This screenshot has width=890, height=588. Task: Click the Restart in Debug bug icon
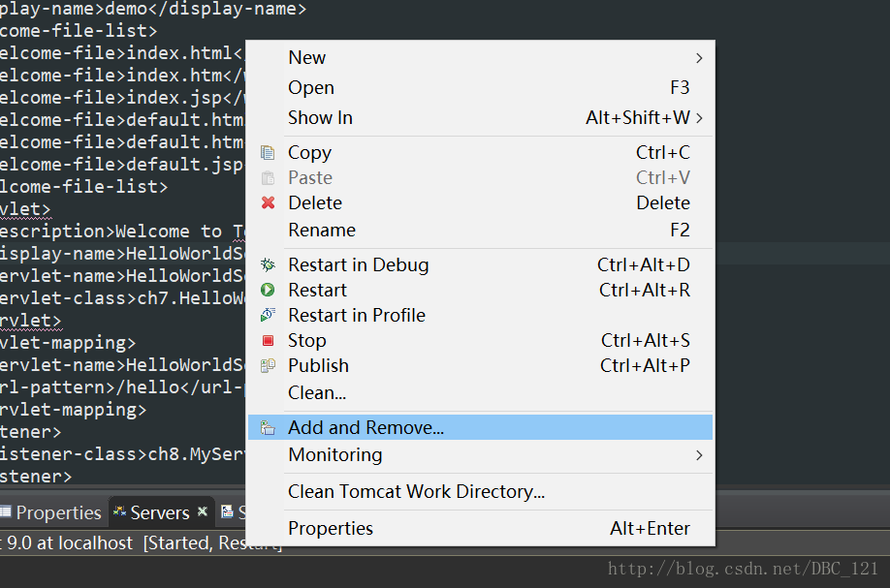click(x=269, y=265)
